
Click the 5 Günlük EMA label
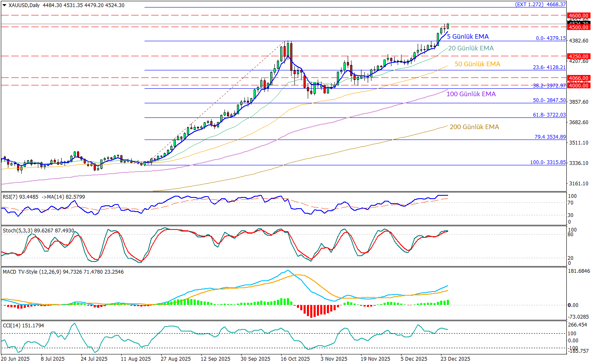click(468, 37)
